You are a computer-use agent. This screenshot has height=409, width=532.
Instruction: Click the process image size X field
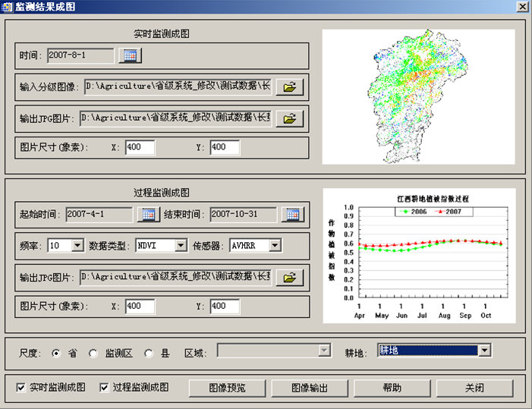[x=140, y=307]
